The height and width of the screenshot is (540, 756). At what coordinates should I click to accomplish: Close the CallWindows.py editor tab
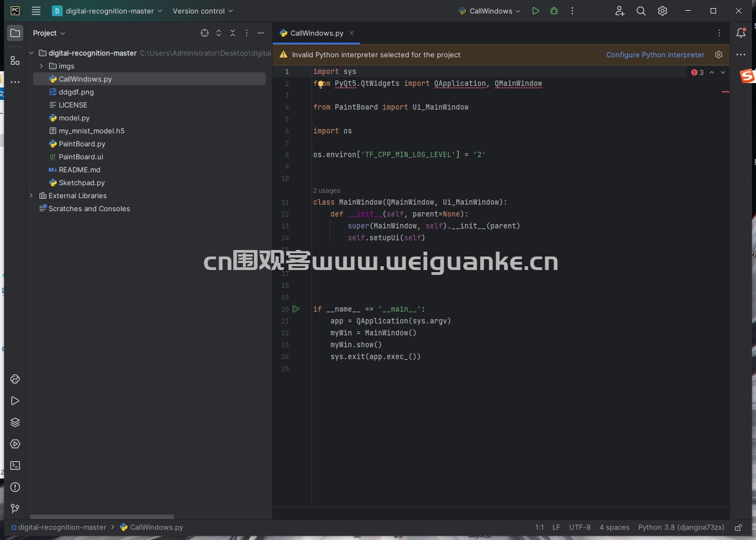352,33
